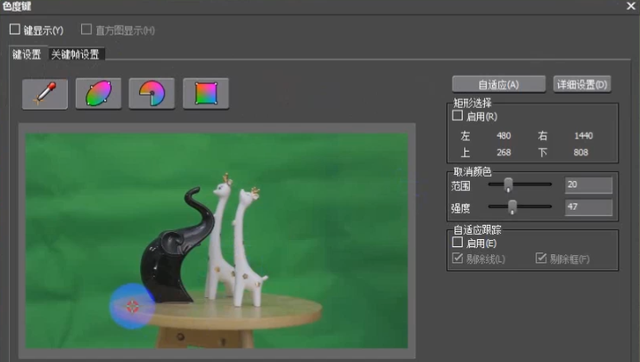Open 详细设置(D) button
Viewport: 640px width, 362px height.
click(582, 84)
